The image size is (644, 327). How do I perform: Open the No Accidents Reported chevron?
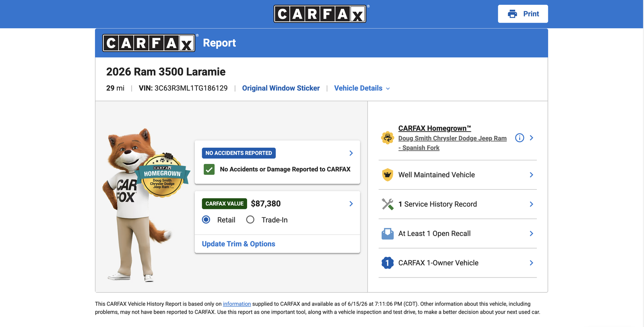(351, 153)
